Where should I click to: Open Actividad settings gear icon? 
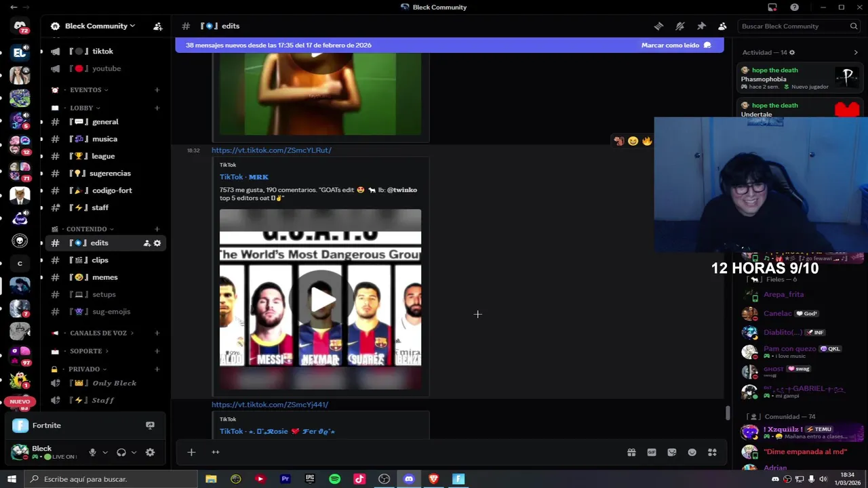click(792, 52)
